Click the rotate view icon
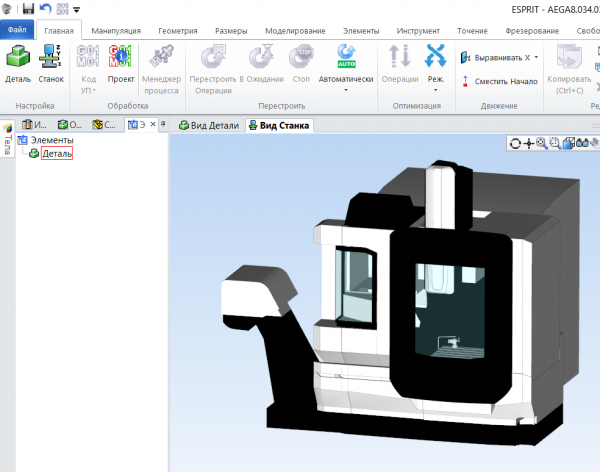 pyautogui.click(x=515, y=144)
